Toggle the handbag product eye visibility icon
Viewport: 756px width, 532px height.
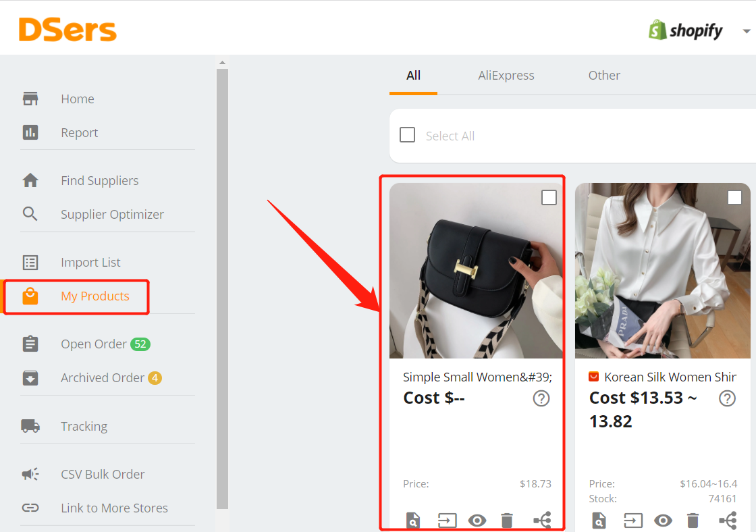pos(477,521)
